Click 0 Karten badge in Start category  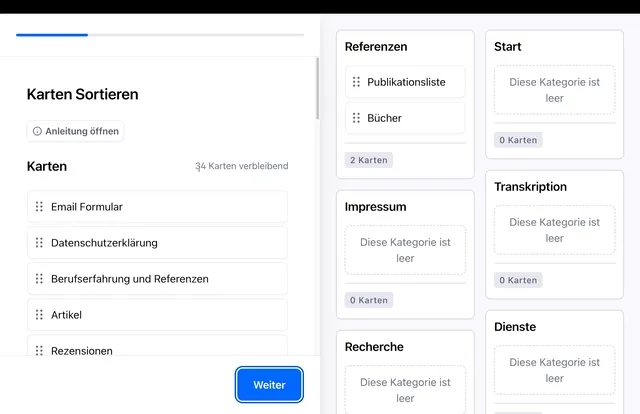tap(518, 140)
